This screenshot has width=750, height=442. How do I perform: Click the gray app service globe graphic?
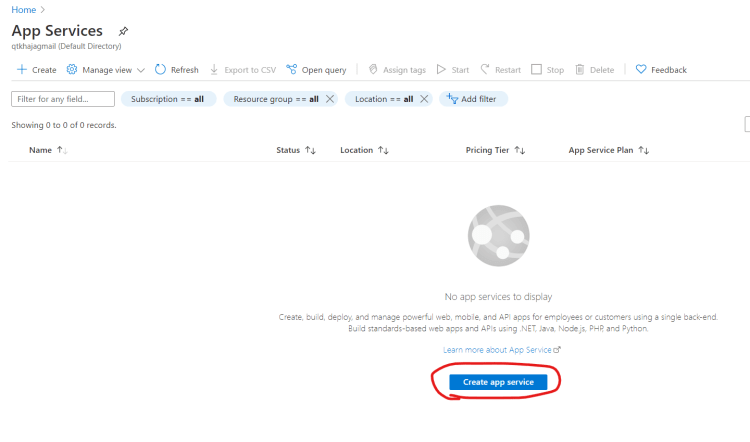tap(498, 236)
